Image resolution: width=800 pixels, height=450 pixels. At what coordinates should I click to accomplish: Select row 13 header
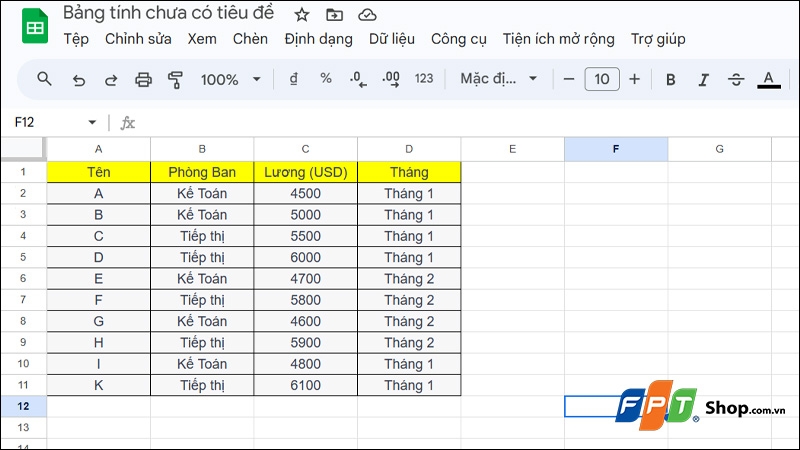[23, 428]
